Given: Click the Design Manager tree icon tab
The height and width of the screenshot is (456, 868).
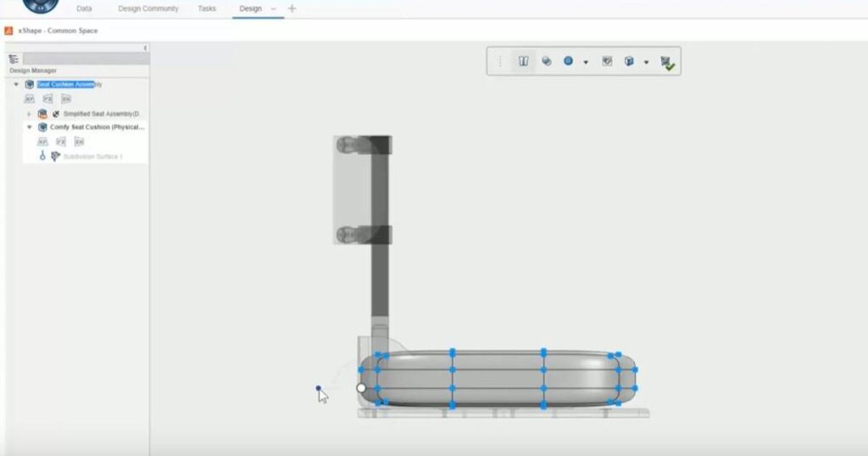Looking at the screenshot, I should pyautogui.click(x=14, y=59).
